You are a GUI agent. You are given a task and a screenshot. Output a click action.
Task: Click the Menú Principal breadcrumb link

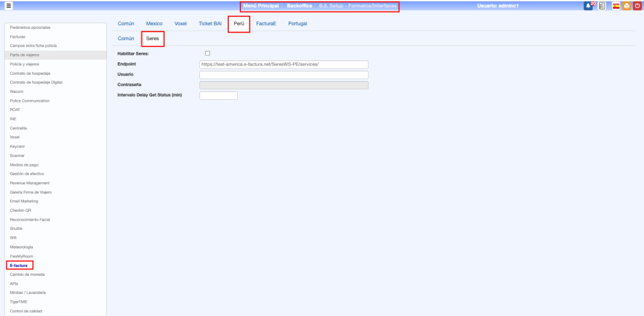(x=260, y=6)
